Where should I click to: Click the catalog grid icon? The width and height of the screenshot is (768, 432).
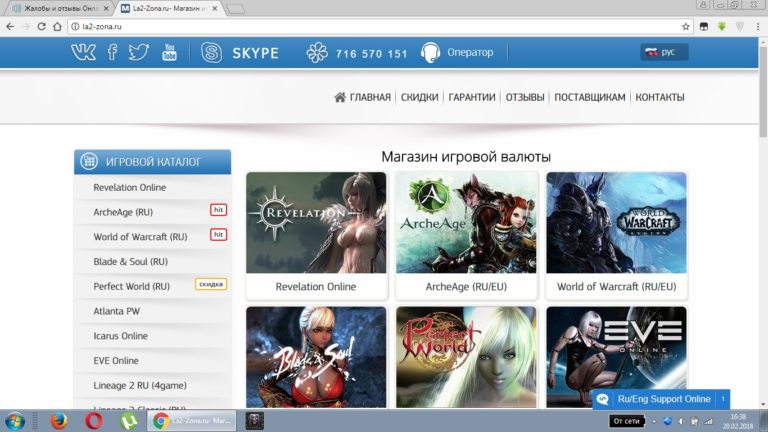(89, 161)
